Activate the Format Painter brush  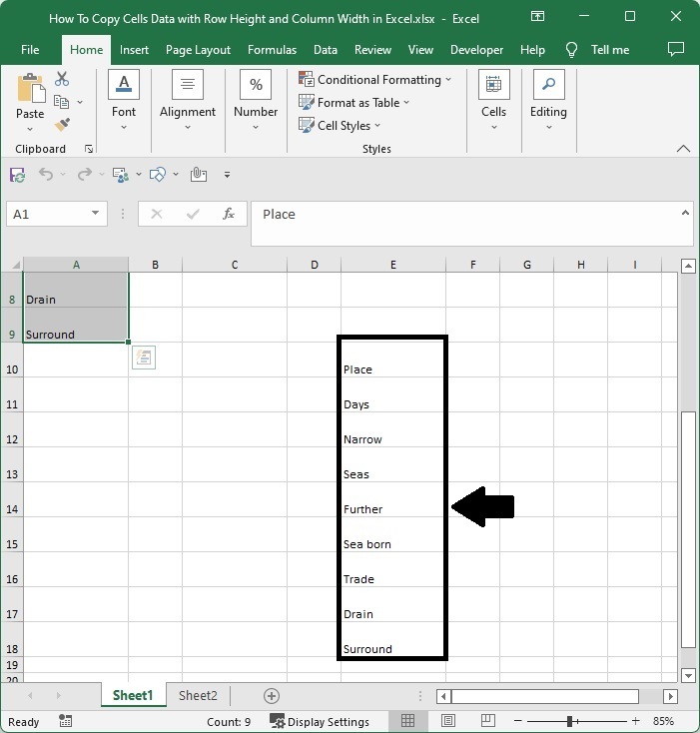[62, 125]
